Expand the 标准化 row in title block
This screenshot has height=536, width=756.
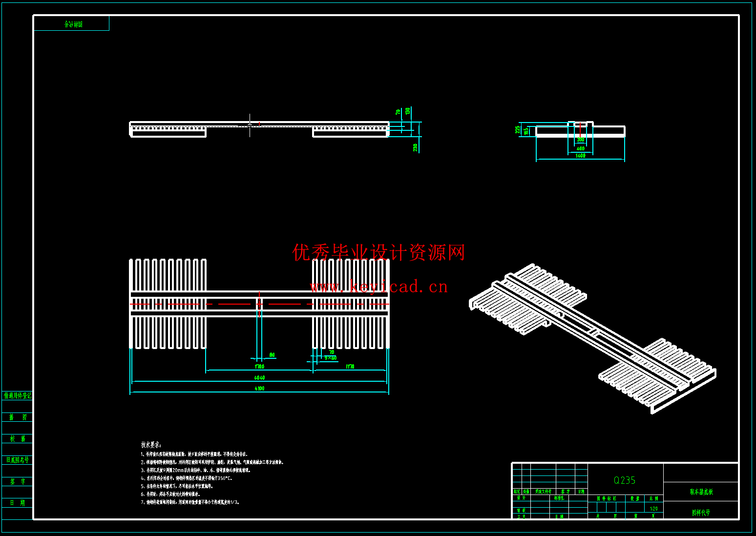560,497
